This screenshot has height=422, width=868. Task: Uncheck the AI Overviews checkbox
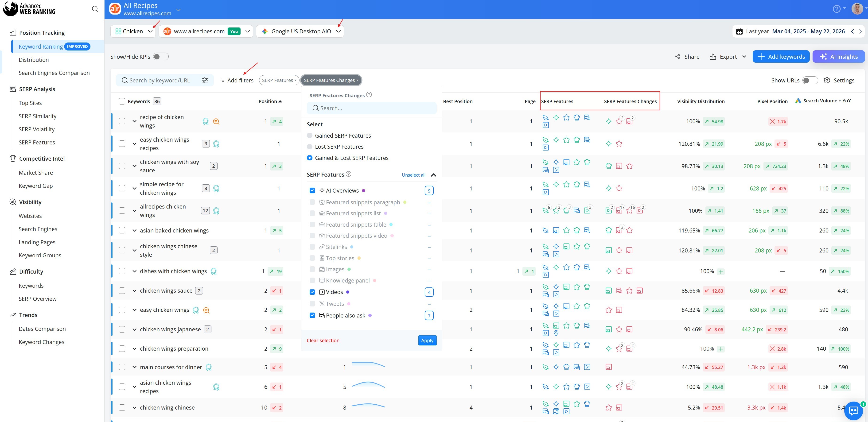pos(312,190)
